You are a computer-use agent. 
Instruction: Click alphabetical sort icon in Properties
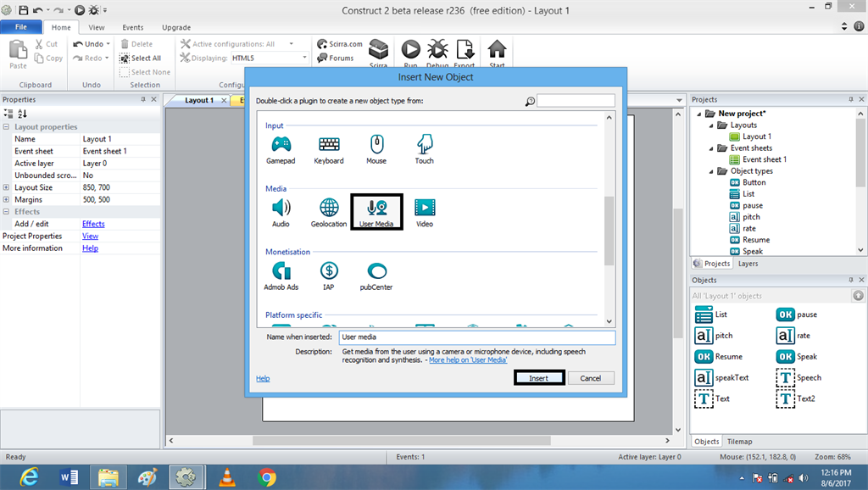22,114
